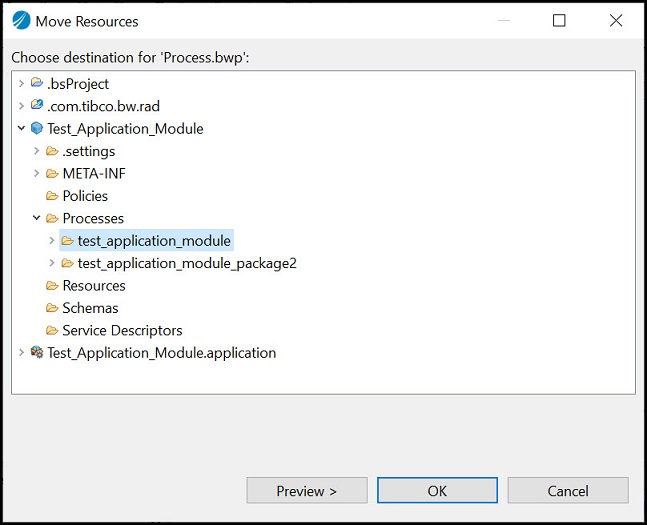Expand the .bsProject tree node
This screenshot has height=525, width=647.
tap(21, 84)
